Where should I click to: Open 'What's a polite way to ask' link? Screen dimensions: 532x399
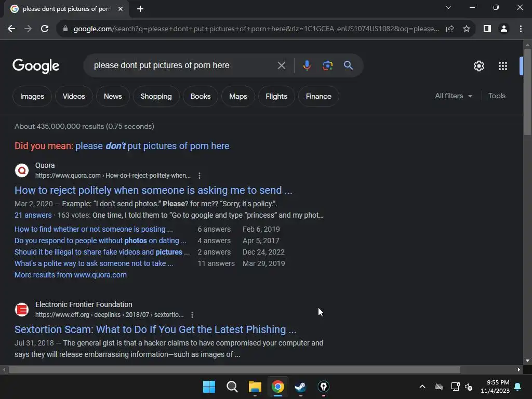[x=94, y=263]
